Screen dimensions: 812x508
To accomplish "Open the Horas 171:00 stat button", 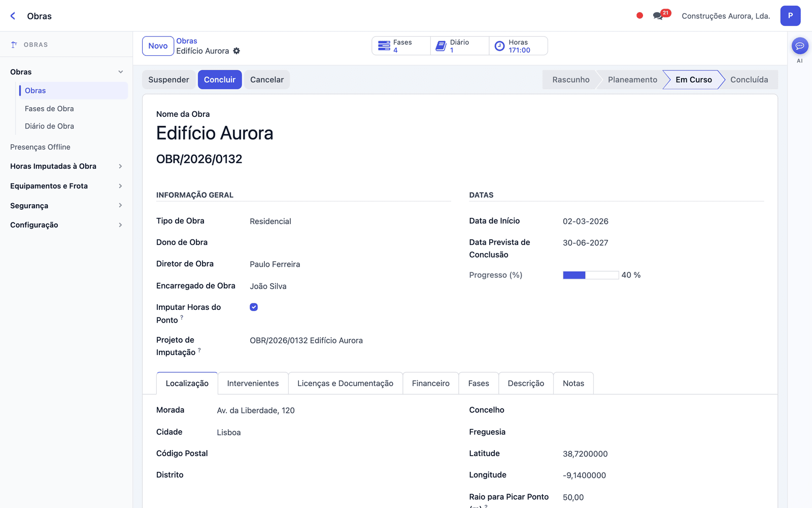I will tap(518, 46).
